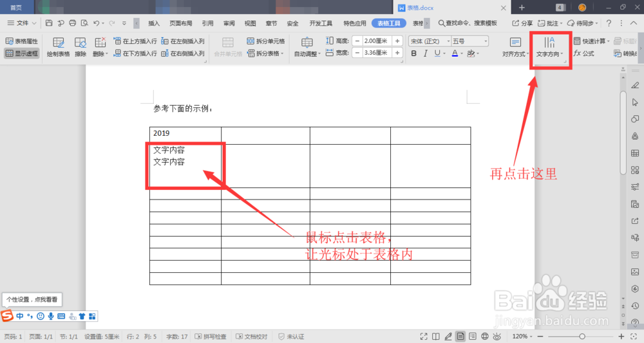The height and width of the screenshot is (343, 644).
Task: Decrease column width with minus button
Action: click(357, 53)
